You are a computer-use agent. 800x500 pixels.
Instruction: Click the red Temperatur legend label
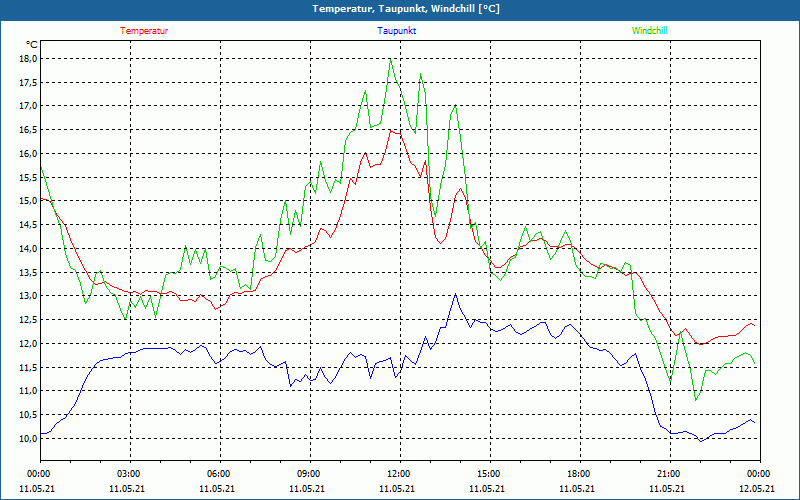(144, 31)
